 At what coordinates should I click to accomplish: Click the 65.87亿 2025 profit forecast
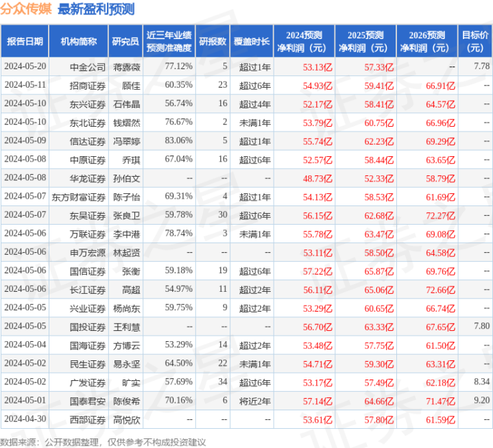tap(379, 271)
